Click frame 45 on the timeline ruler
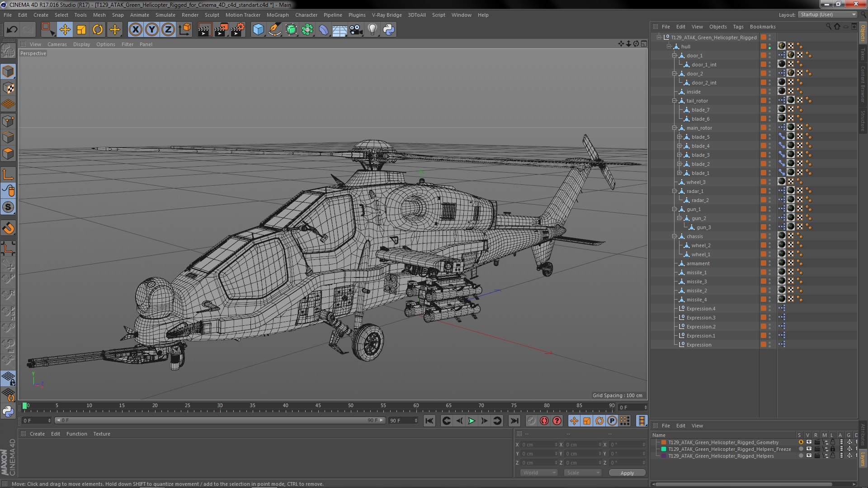Viewport: 868px width, 488px height. (318, 406)
